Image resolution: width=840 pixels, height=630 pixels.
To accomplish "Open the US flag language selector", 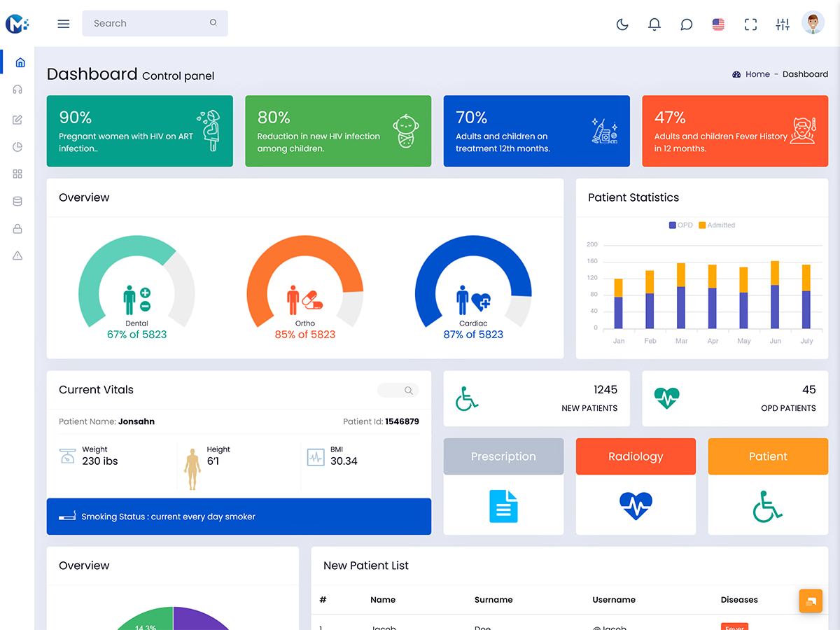I will (x=718, y=24).
